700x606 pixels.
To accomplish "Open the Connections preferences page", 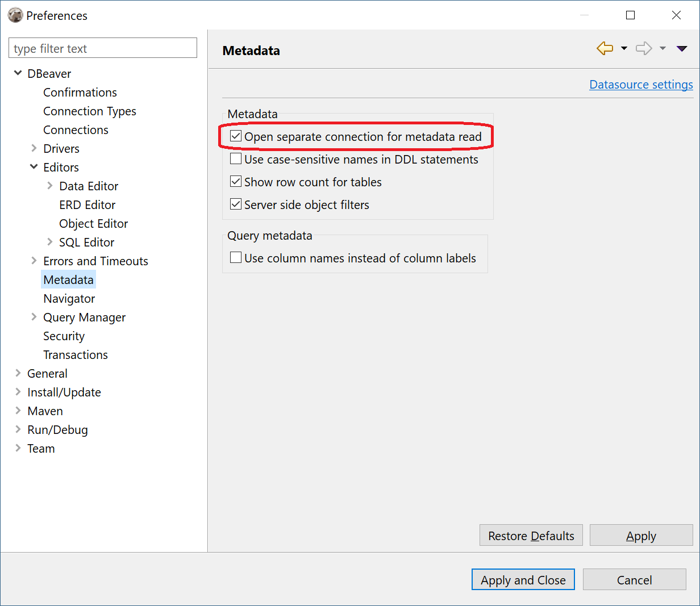I will point(76,130).
